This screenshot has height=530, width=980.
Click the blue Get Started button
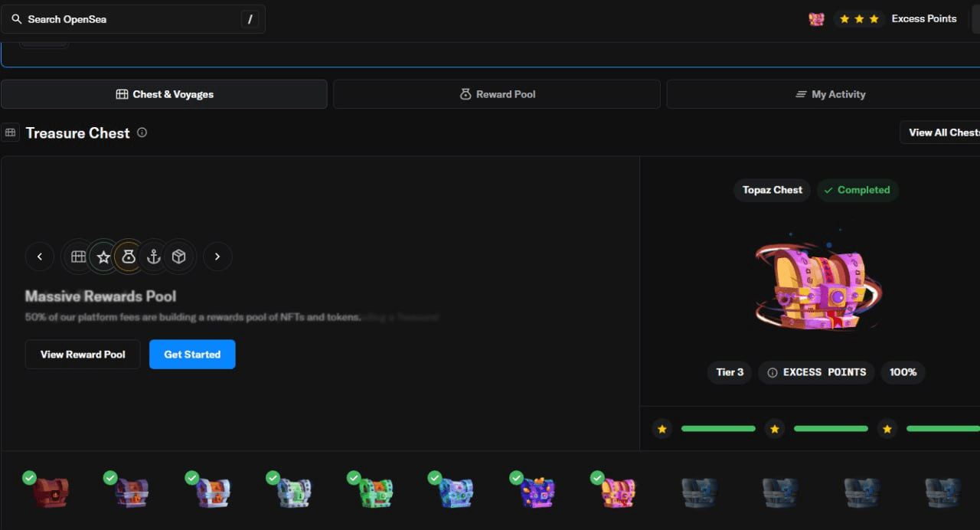point(192,355)
